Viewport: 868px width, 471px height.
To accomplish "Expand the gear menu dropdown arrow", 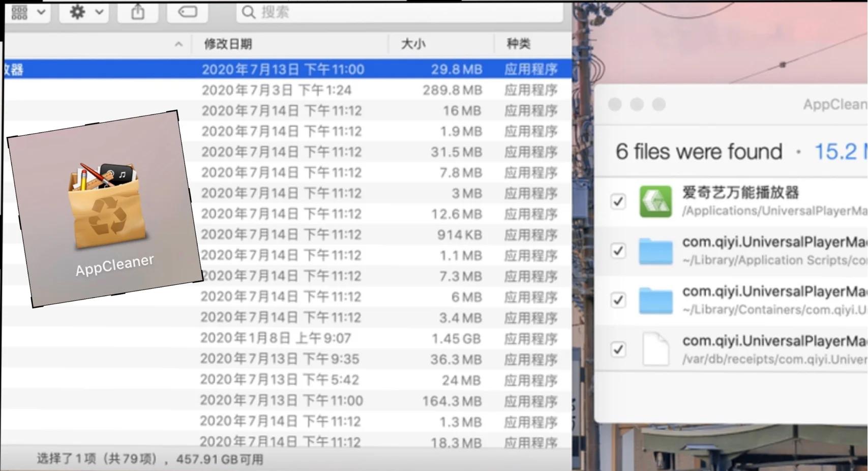I will 99,12.
